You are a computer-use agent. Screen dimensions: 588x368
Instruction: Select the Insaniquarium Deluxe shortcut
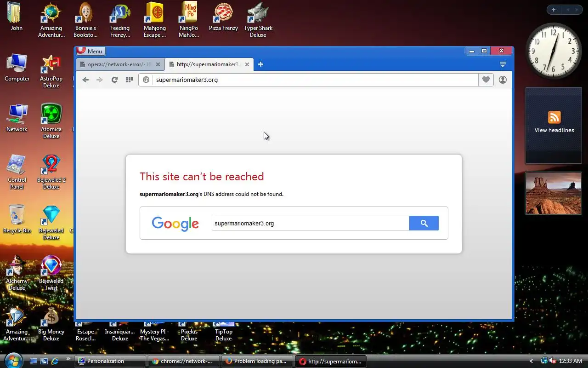120,332
